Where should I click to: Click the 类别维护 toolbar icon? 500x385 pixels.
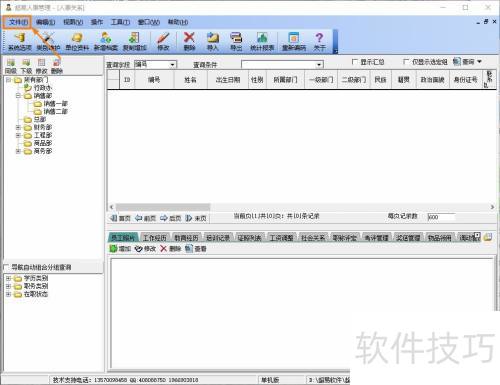(48, 41)
